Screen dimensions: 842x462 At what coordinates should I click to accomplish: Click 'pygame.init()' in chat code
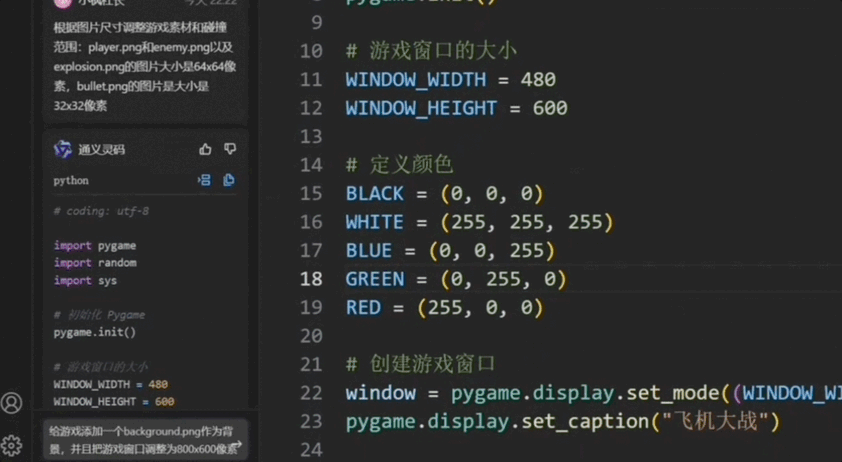click(95, 333)
